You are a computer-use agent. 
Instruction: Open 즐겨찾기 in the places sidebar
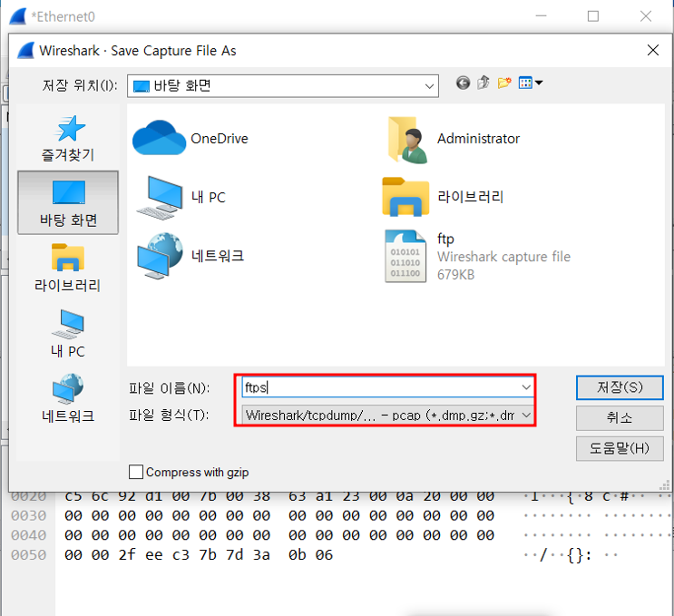(x=68, y=139)
